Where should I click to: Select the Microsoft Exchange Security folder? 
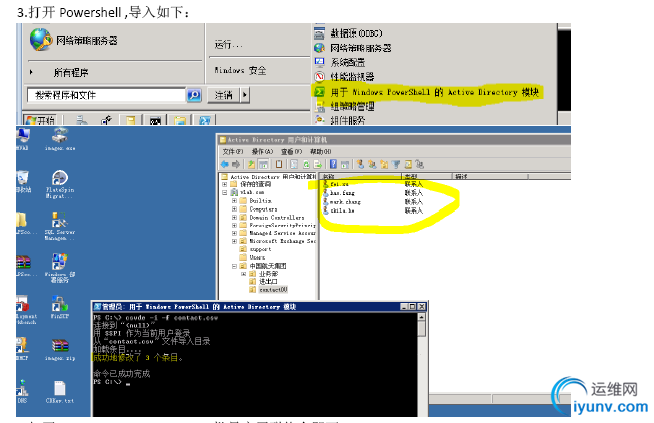point(278,241)
